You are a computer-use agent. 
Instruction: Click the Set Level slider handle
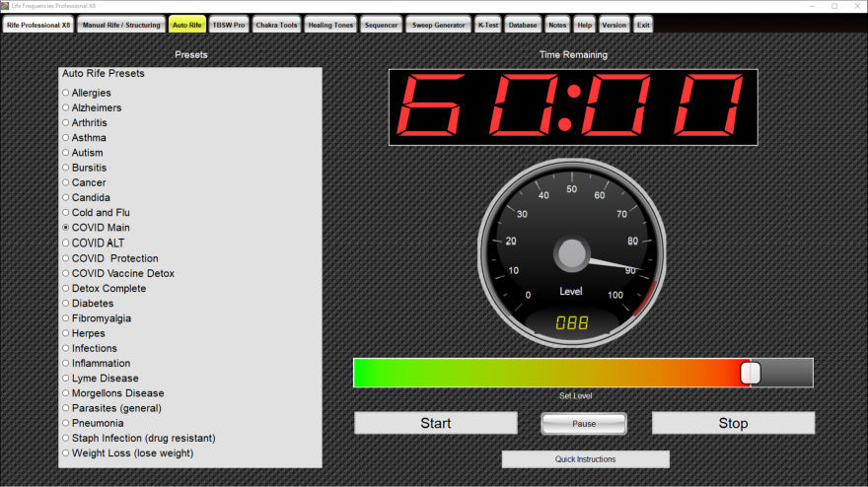click(x=751, y=373)
